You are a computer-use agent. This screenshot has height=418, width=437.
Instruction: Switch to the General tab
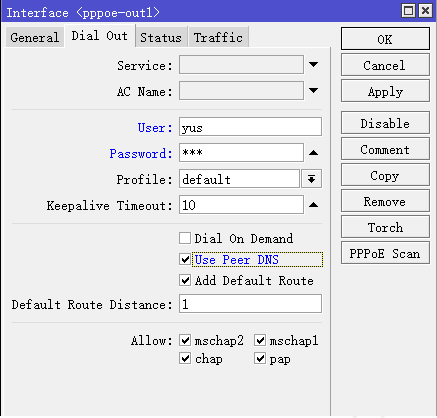[35, 37]
